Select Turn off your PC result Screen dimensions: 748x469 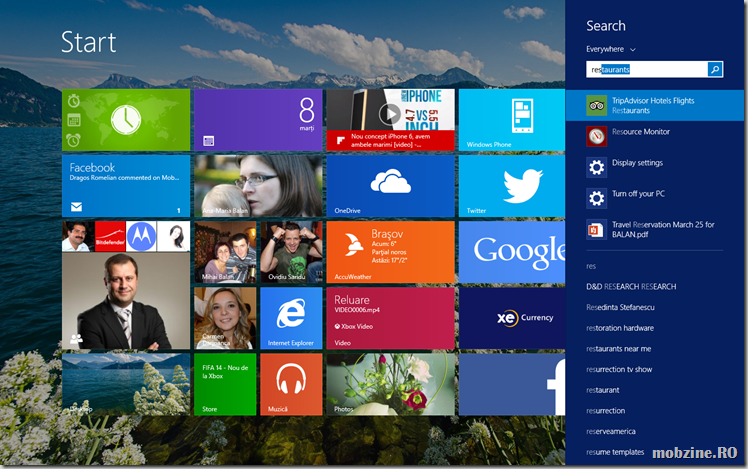638,194
